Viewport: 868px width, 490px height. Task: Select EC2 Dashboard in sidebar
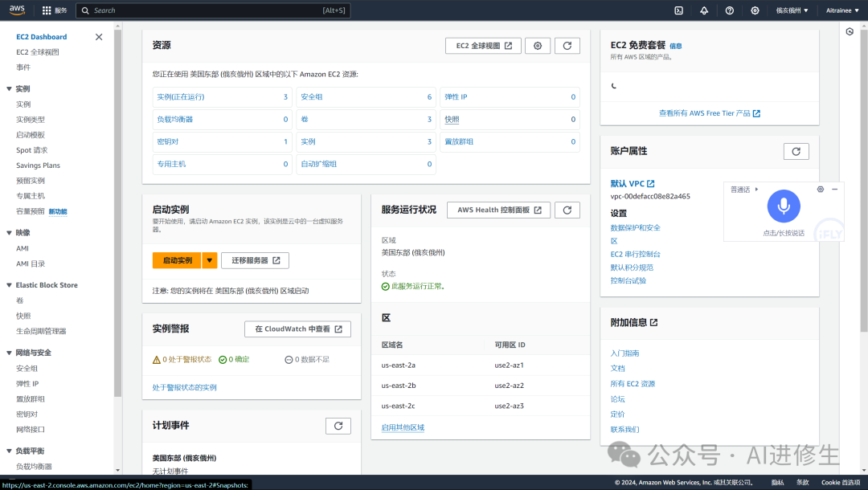point(42,37)
